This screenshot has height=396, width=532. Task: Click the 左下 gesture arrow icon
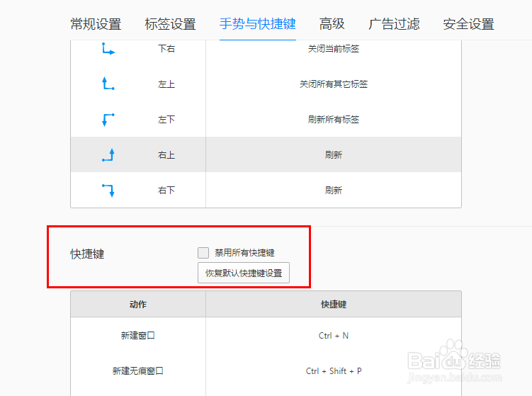point(108,120)
